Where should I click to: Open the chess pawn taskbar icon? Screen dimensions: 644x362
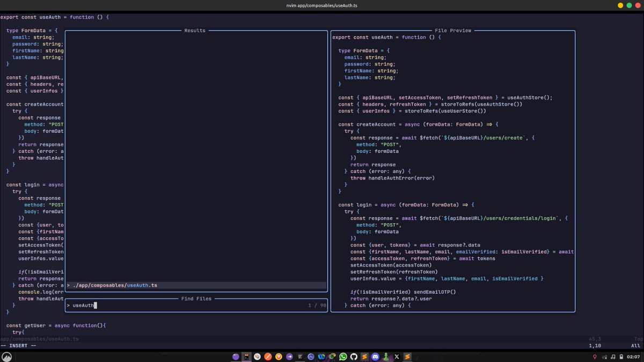(x=385, y=357)
